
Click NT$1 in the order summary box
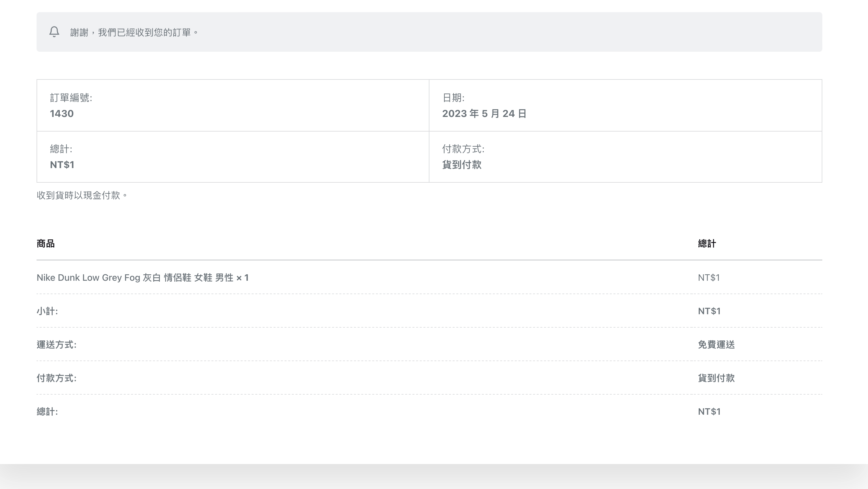[x=62, y=165]
